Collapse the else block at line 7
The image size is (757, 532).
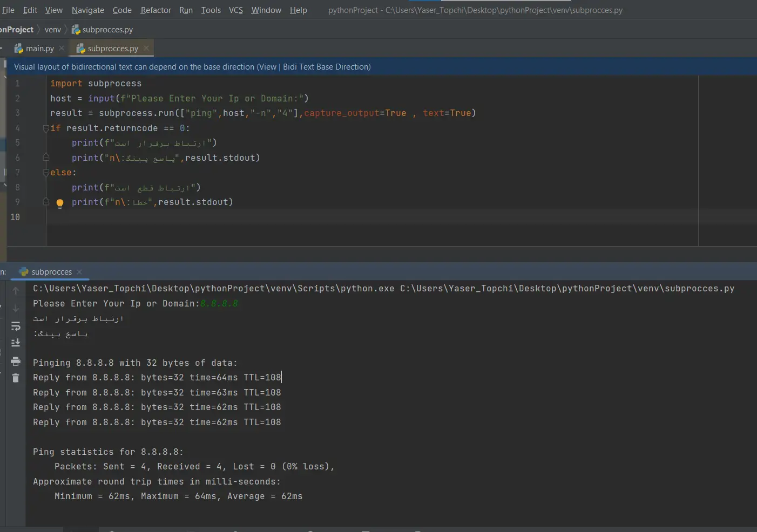click(x=46, y=173)
